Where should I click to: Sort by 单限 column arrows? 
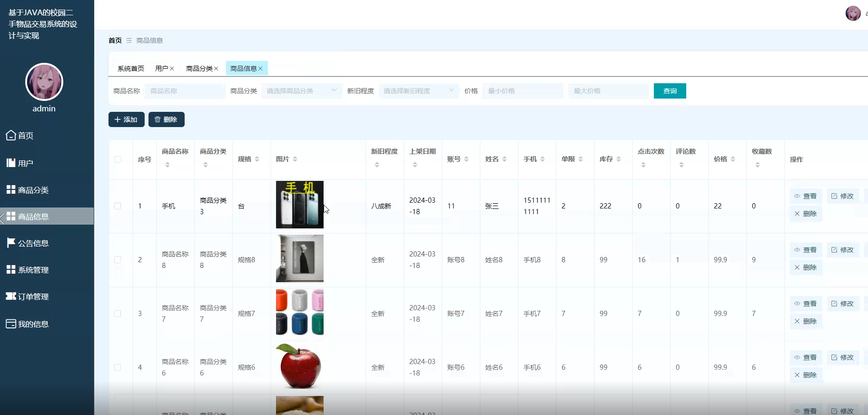pyautogui.click(x=581, y=159)
